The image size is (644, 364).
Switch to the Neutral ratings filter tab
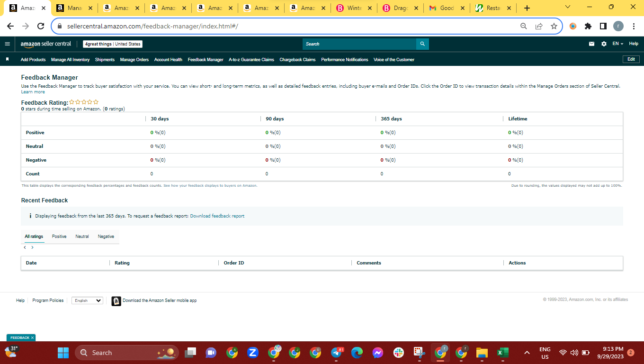(x=82, y=237)
